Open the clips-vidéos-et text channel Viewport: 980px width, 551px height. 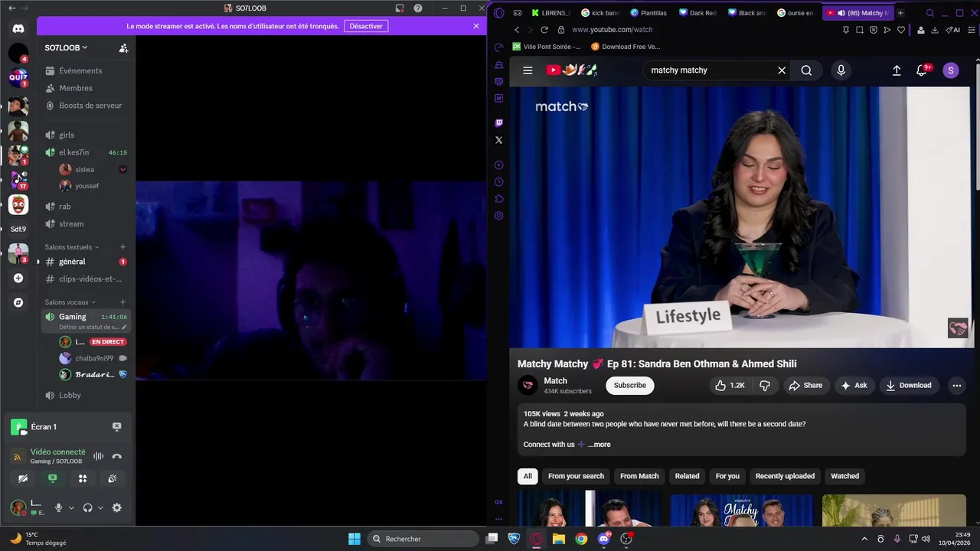pyautogui.click(x=87, y=279)
